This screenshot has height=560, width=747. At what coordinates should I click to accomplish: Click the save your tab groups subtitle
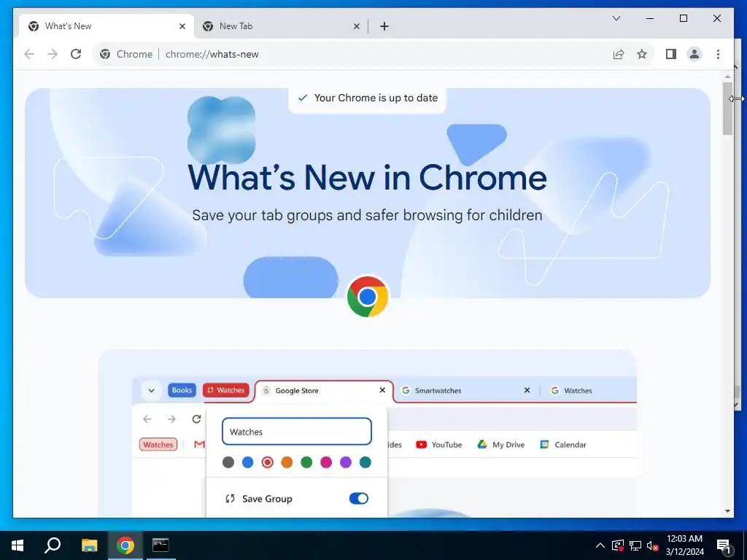click(368, 215)
